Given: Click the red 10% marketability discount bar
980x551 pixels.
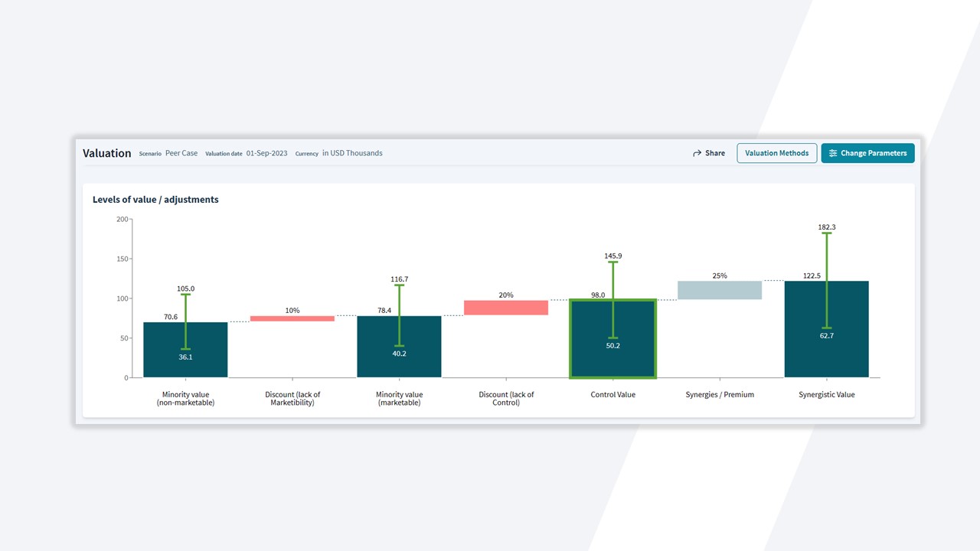Looking at the screenshot, I should click(x=292, y=318).
